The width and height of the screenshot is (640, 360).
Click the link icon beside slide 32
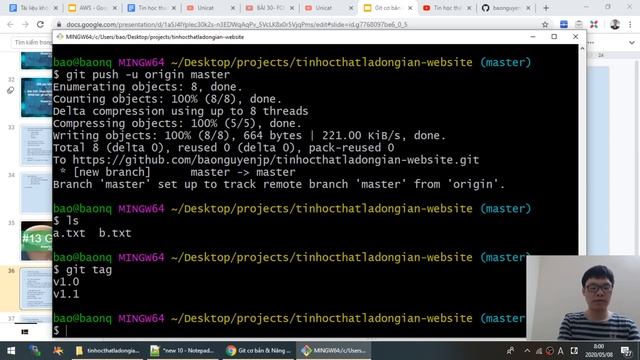11,90
